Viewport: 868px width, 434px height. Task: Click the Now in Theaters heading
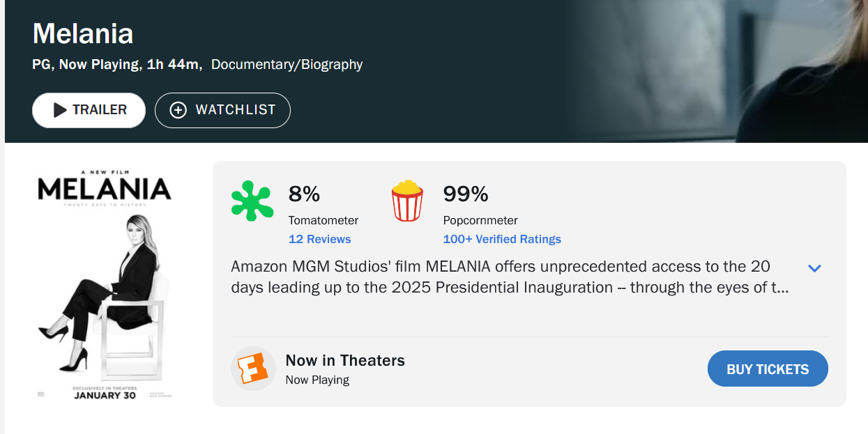tap(345, 360)
